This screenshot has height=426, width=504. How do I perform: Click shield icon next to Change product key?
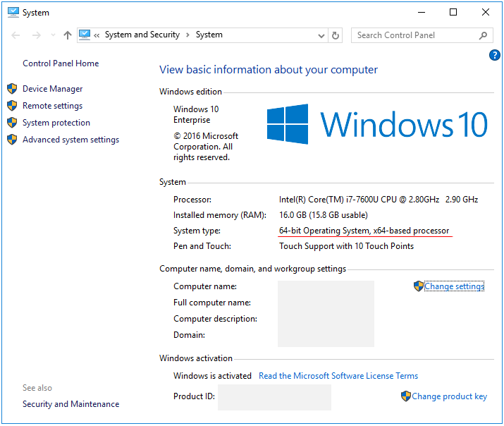click(x=406, y=396)
